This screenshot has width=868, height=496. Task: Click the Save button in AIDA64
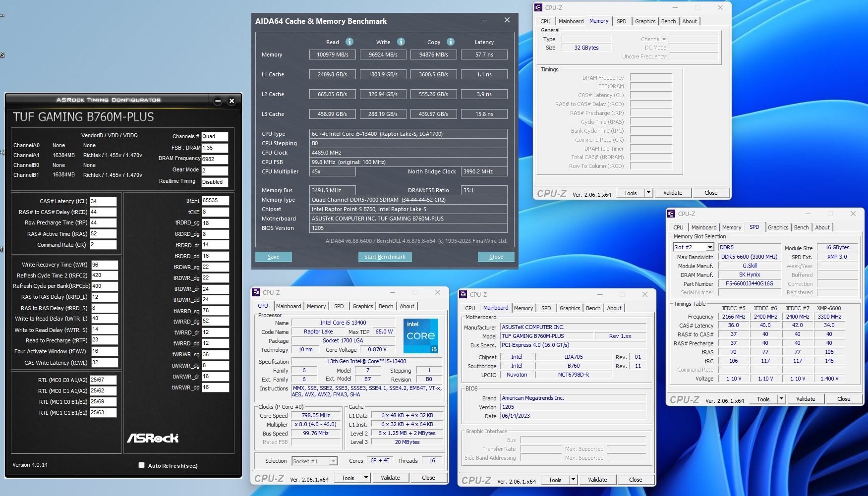273,257
